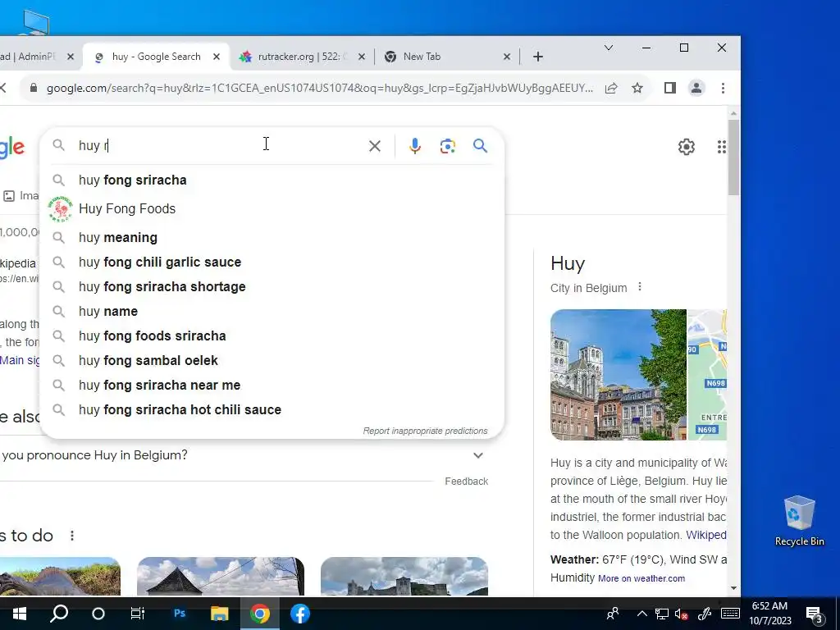
Task: Click the Feedback link
Action: 466,481
